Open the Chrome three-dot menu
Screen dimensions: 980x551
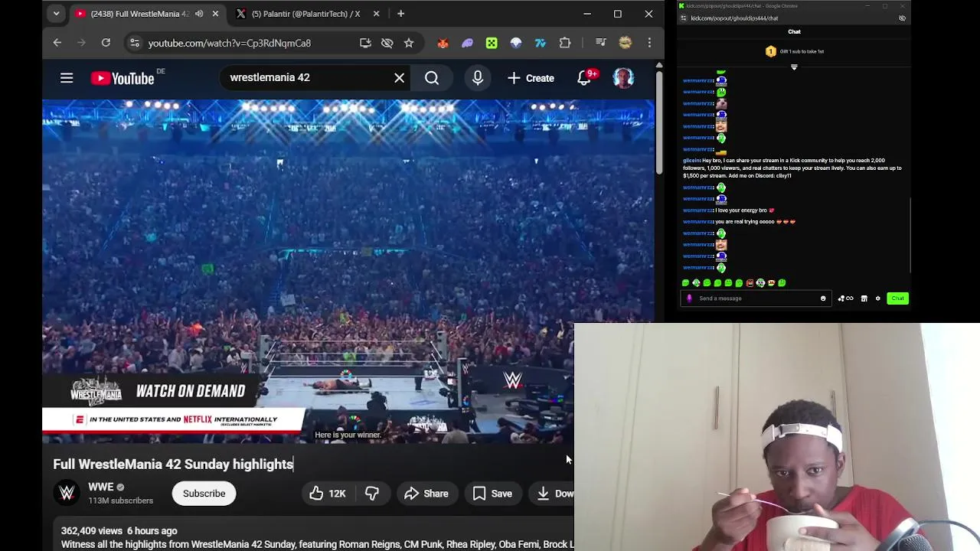tap(649, 43)
